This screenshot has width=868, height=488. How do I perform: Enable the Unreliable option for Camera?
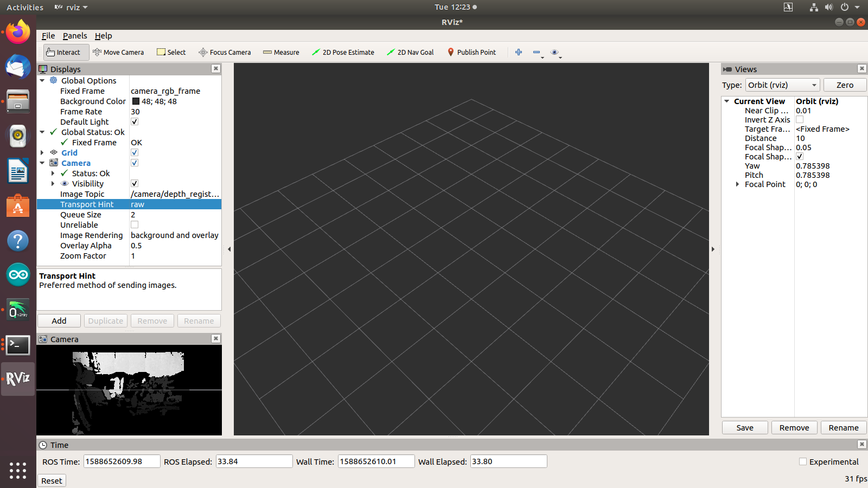[x=134, y=224]
